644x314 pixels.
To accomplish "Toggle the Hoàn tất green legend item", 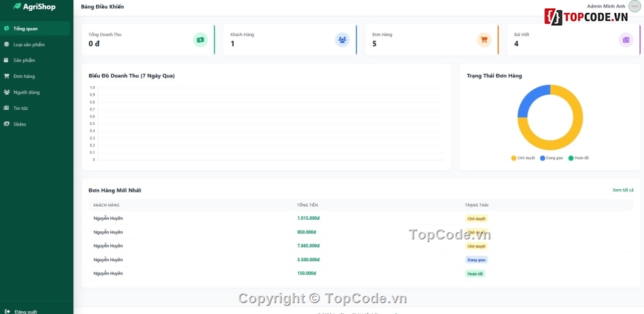I will tap(579, 158).
